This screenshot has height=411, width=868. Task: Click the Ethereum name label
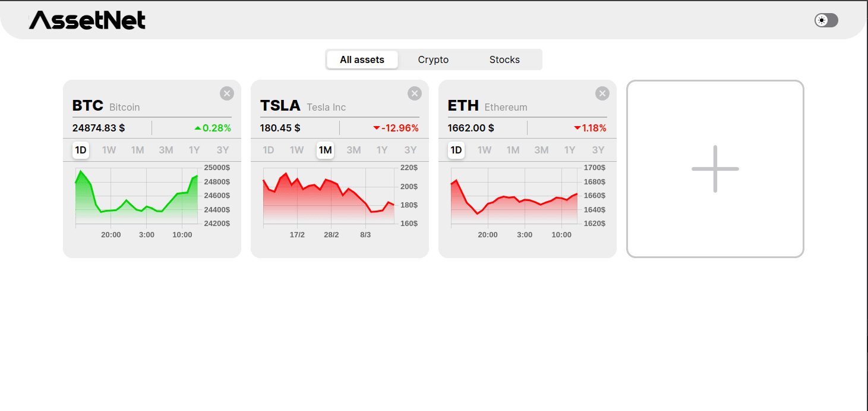tap(506, 107)
